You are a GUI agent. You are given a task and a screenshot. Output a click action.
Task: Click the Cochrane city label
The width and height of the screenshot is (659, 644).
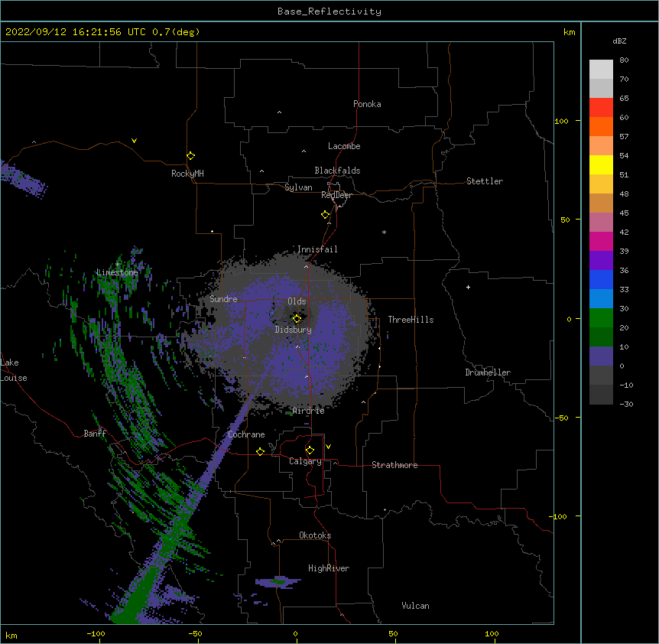[246, 434]
